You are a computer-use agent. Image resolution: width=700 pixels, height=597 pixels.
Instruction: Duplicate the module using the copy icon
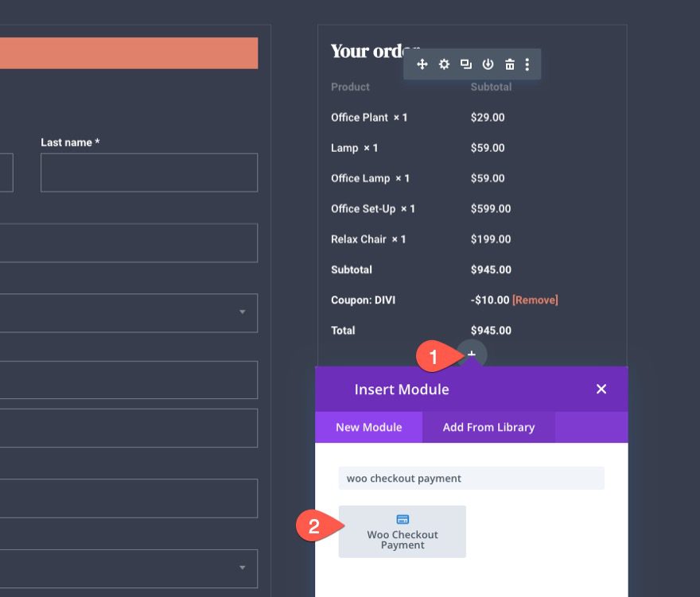[x=465, y=64]
